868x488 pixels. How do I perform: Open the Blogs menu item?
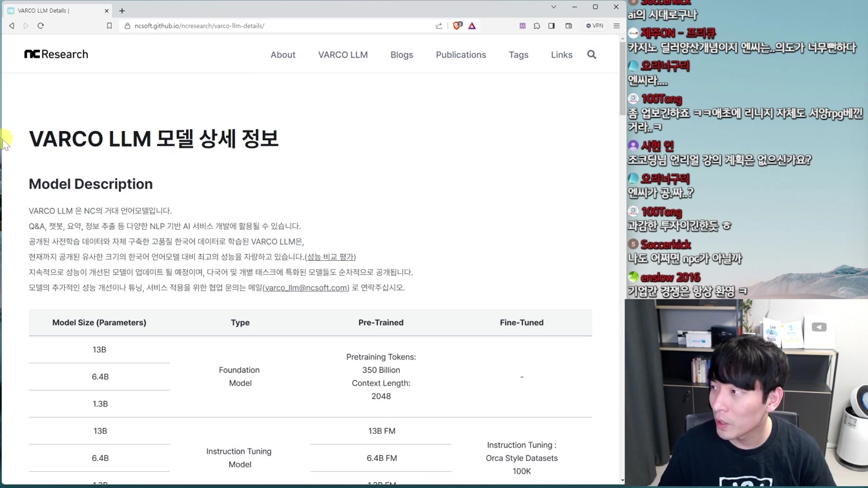(402, 55)
